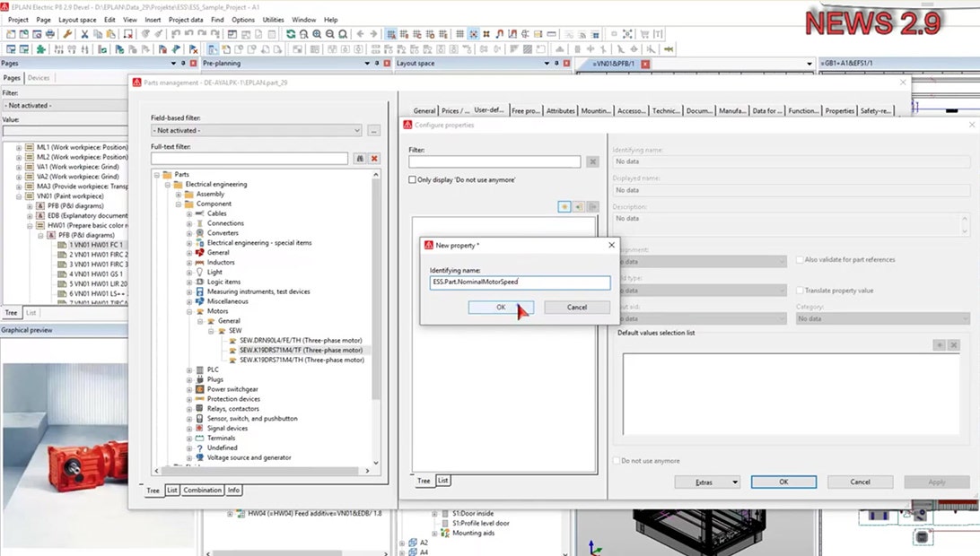The image size is (980, 556).
Task: Select the SEW.K19DRS71M4/TF motor part
Action: 301,350
